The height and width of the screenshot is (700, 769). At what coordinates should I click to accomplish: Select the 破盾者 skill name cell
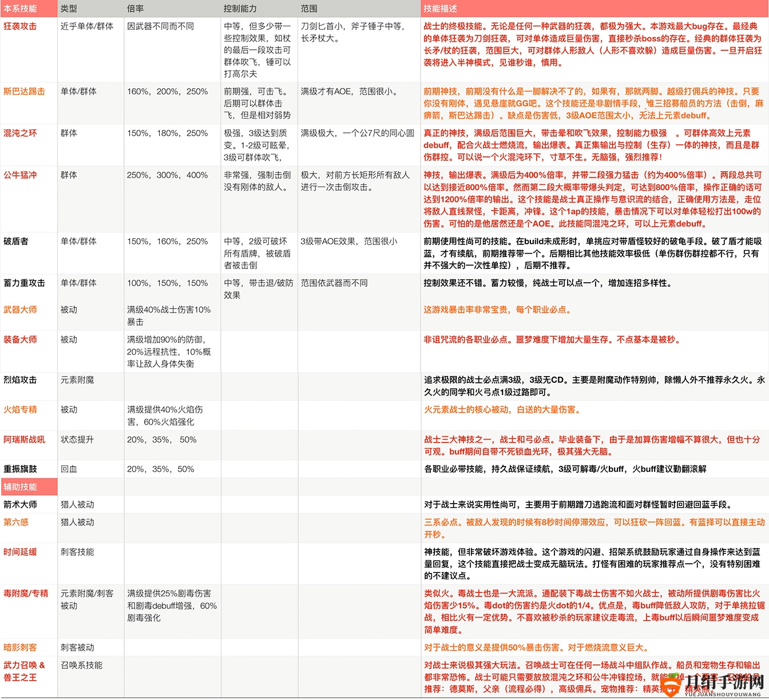point(29,253)
